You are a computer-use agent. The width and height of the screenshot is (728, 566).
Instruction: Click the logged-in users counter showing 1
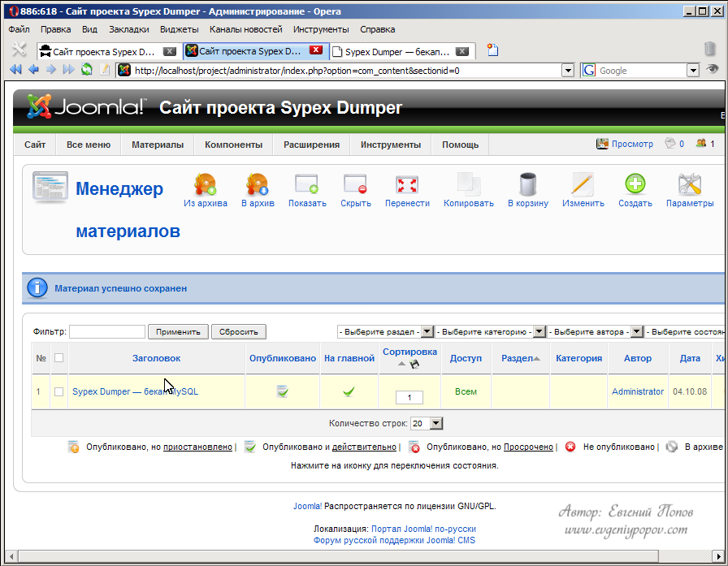pyautogui.click(x=705, y=144)
